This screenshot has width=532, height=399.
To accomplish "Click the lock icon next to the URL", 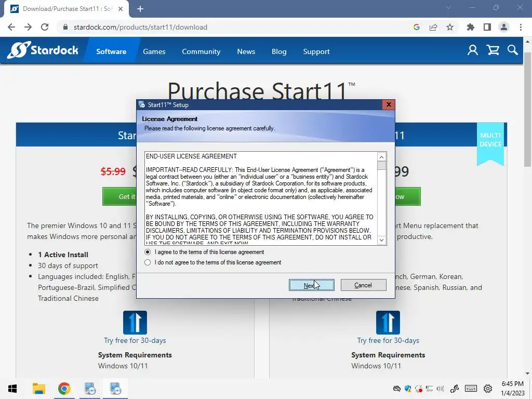I will [x=65, y=27].
